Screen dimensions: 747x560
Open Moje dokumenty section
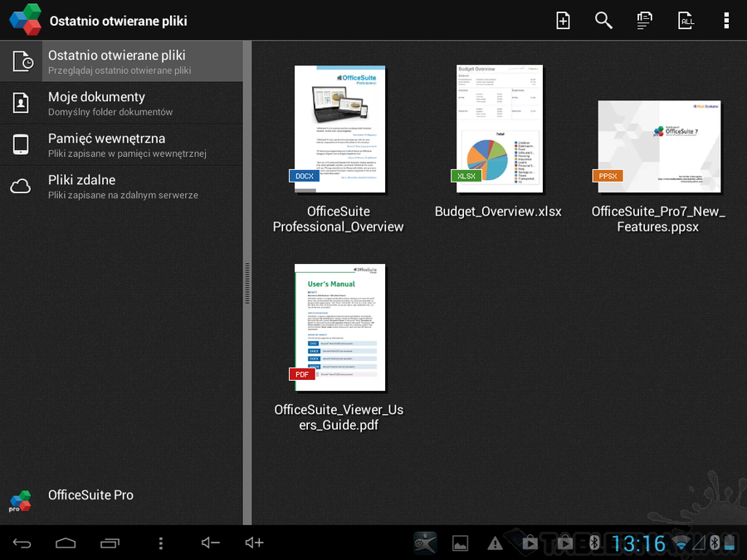point(121,104)
